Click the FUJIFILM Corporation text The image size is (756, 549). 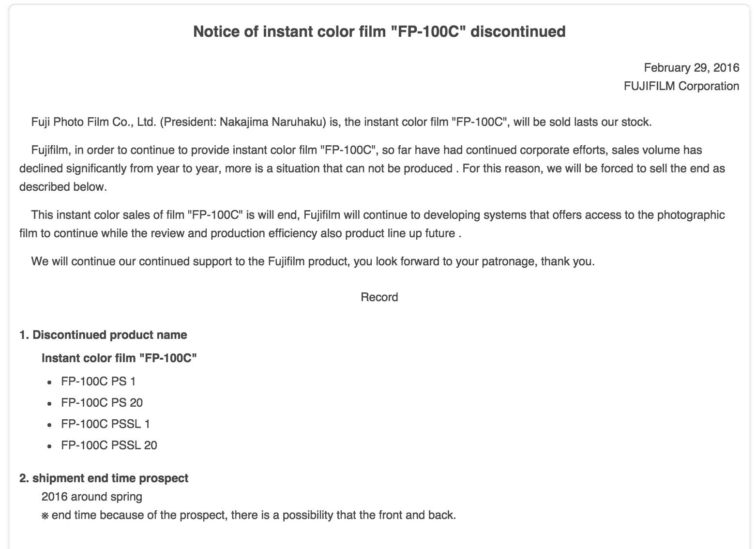click(x=681, y=86)
